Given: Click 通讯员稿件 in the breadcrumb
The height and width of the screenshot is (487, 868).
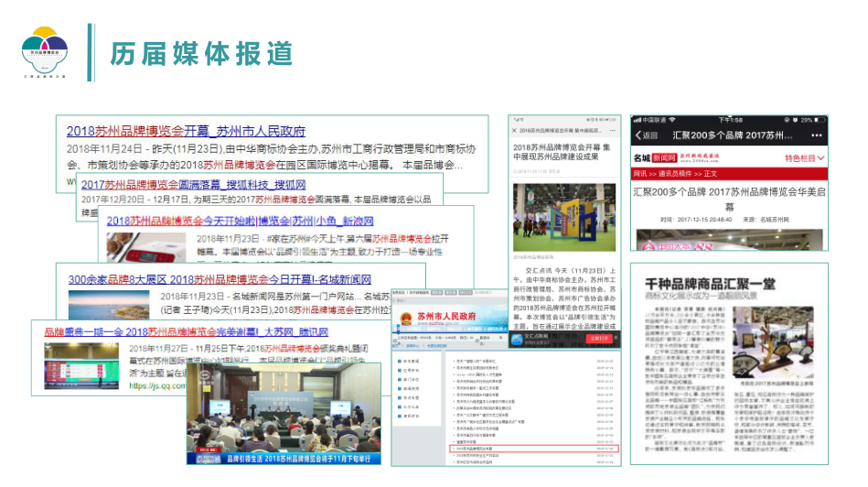Looking at the screenshot, I should (x=675, y=173).
